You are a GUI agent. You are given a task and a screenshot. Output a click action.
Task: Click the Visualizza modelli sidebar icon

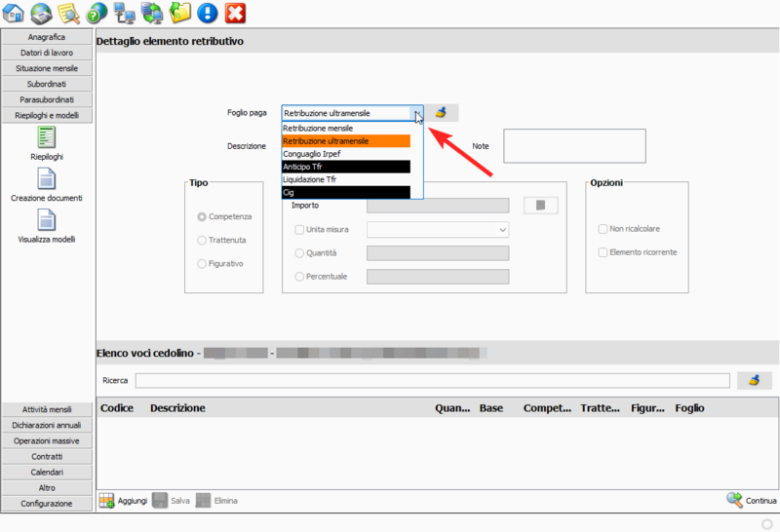[x=46, y=220]
